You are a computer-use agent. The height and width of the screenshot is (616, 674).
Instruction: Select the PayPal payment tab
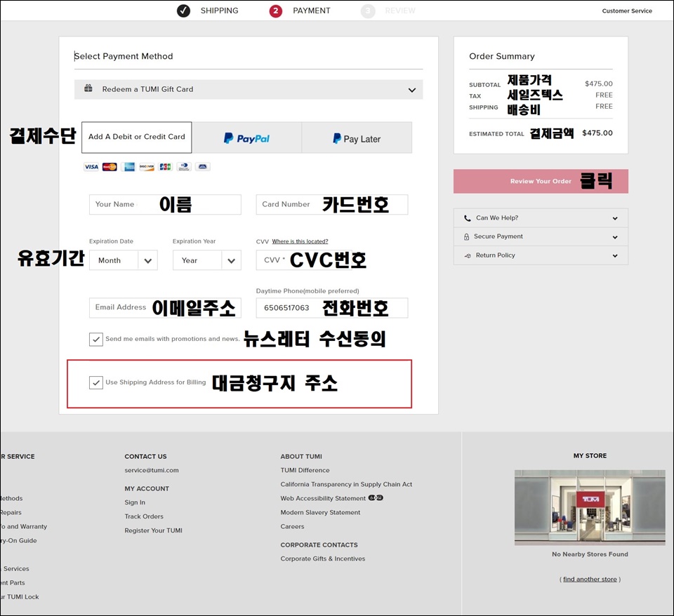pyautogui.click(x=246, y=138)
